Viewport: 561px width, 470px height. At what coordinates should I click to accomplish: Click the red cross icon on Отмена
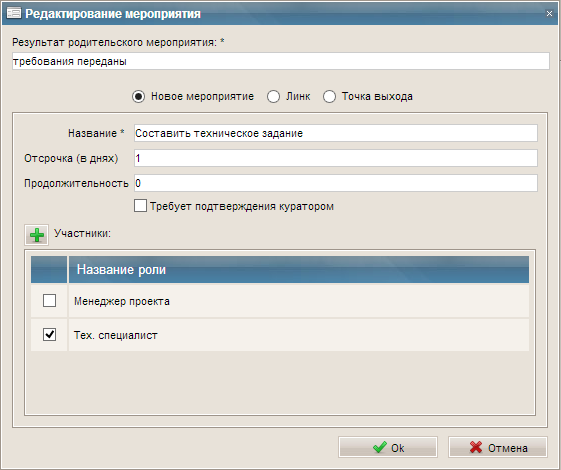(476, 447)
